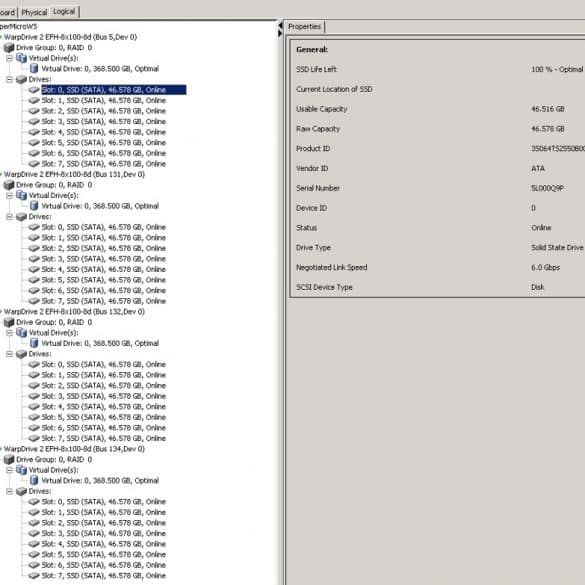Collapse Virtual Drive(s) node under Bus 134

(10, 470)
